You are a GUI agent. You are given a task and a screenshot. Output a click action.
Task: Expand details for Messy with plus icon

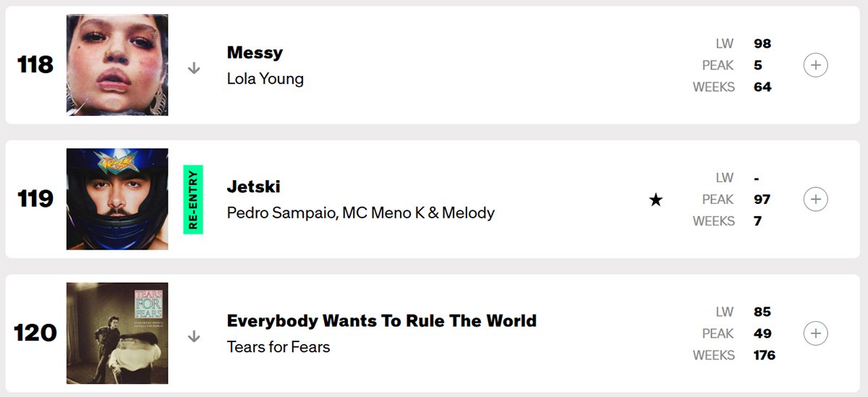click(815, 65)
